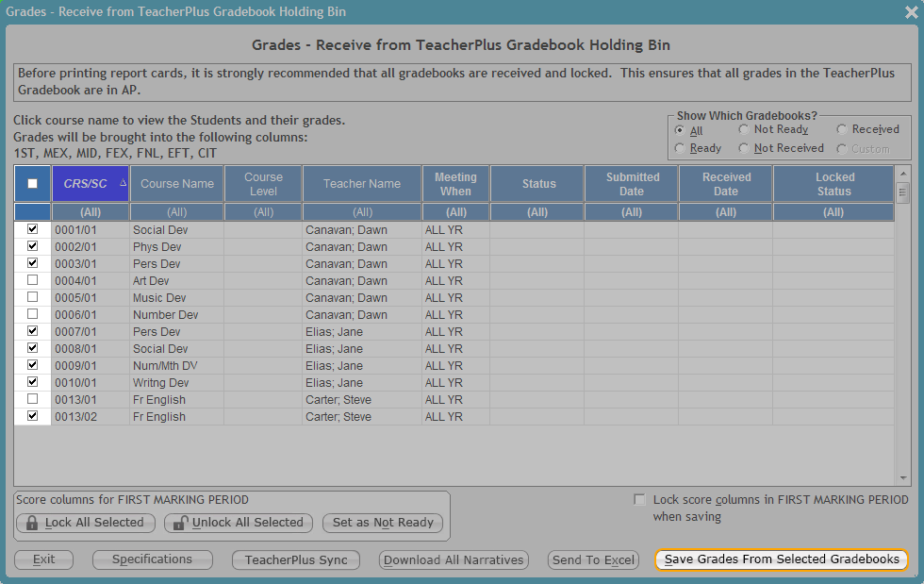Image resolution: width=924 pixels, height=584 pixels.
Task: Click course code 0013/01 cell
Action: [91, 399]
